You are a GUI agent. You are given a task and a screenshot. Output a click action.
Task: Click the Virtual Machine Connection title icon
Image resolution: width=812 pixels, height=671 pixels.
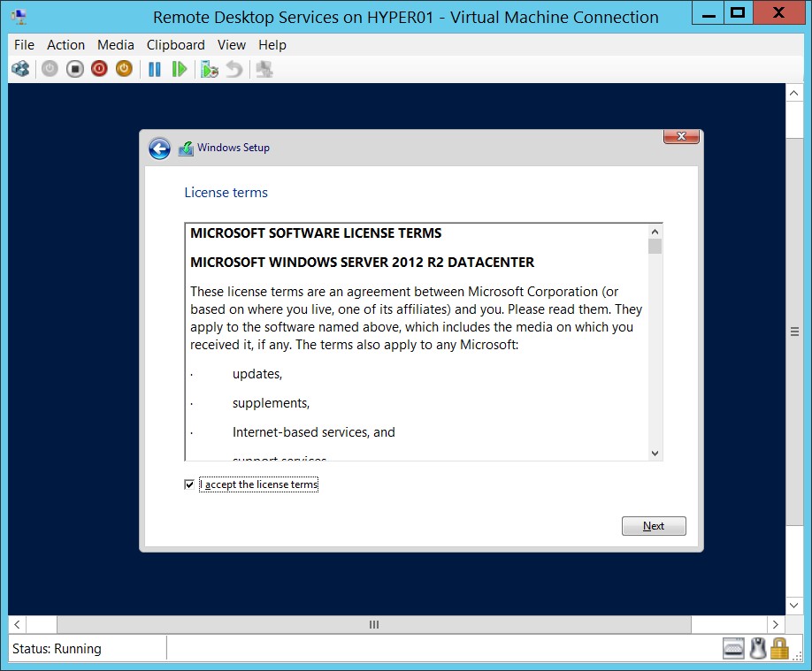(19, 17)
